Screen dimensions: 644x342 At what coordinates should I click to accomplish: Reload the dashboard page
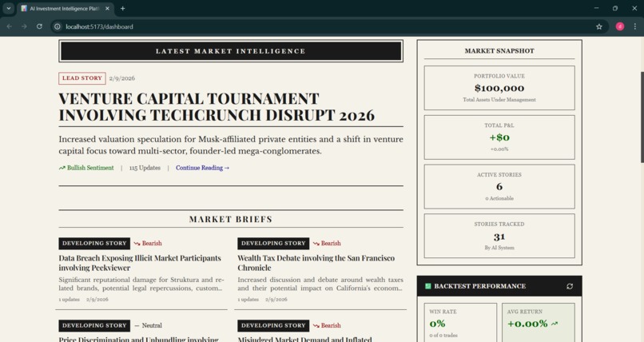coord(39,26)
